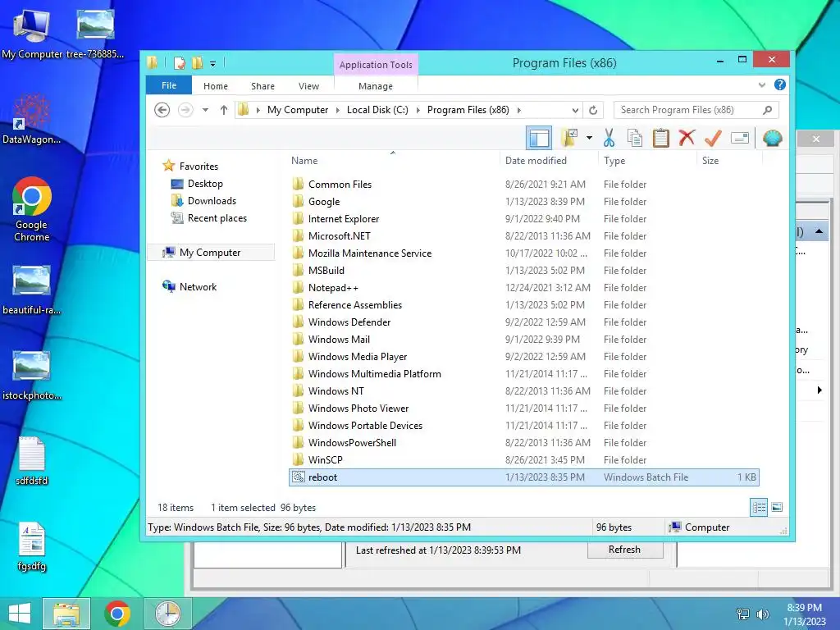Open folder options dropdown arrow in toolbar
The height and width of the screenshot is (630, 840).
[x=589, y=138]
